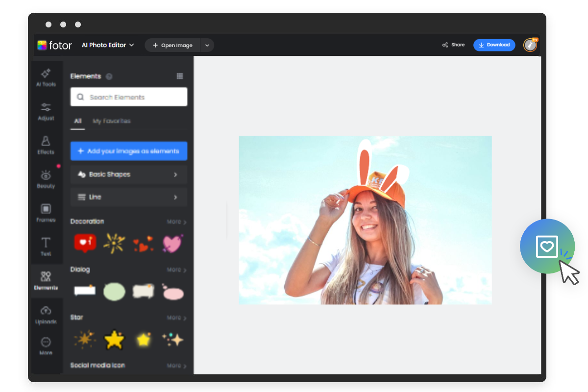Click the Download button
The height and width of the screenshot is (392, 588).
point(494,45)
